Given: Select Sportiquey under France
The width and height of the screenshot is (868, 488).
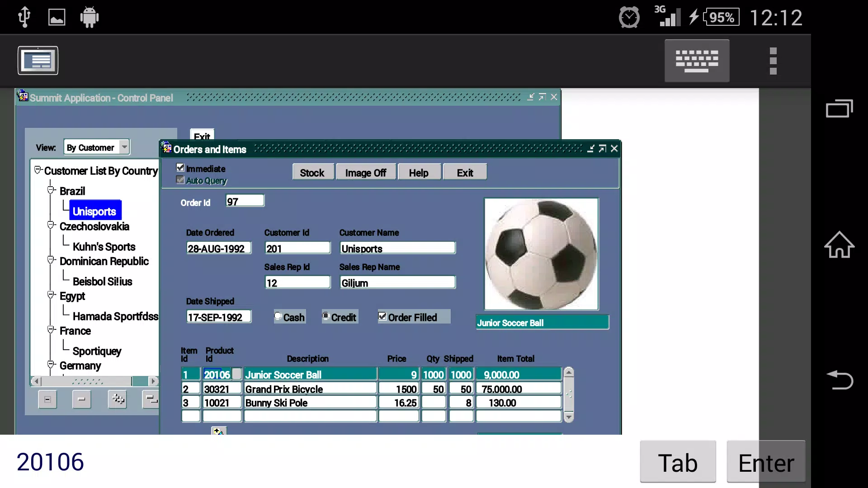Looking at the screenshot, I should (x=97, y=351).
